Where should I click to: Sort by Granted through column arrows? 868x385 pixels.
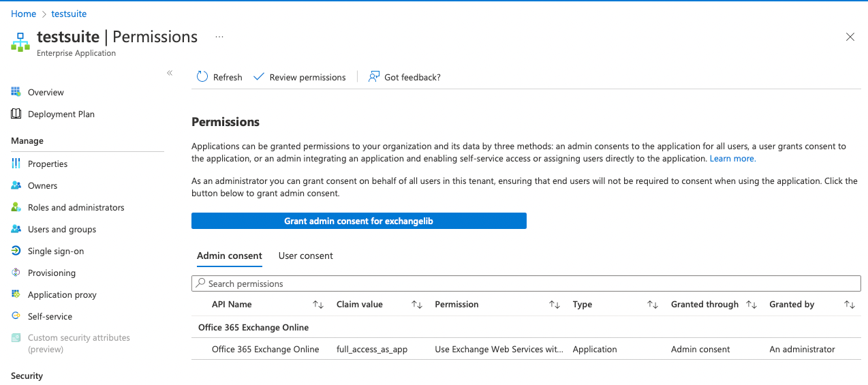point(751,305)
